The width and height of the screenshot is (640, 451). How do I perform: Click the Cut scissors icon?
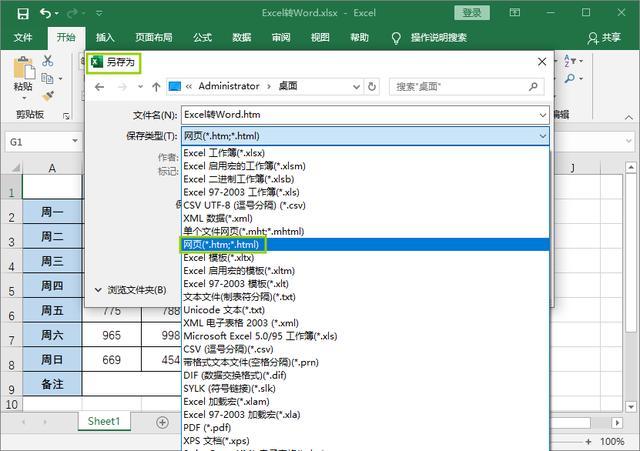[48, 61]
